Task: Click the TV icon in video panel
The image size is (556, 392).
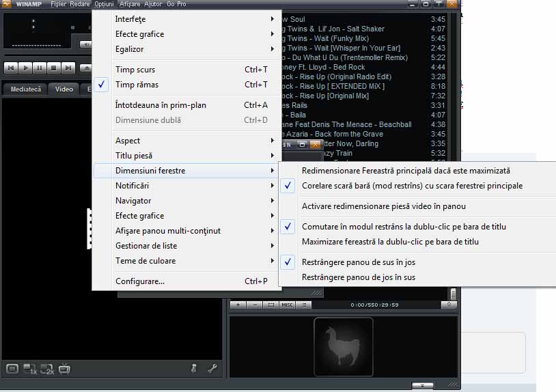Action: [64, 369]
